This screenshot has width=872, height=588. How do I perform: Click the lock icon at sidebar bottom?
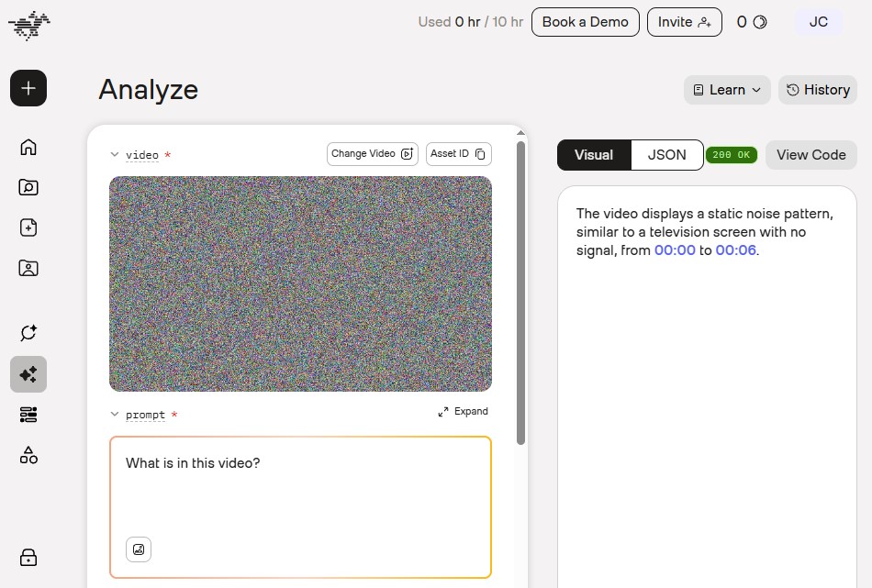tap(28, 558)
